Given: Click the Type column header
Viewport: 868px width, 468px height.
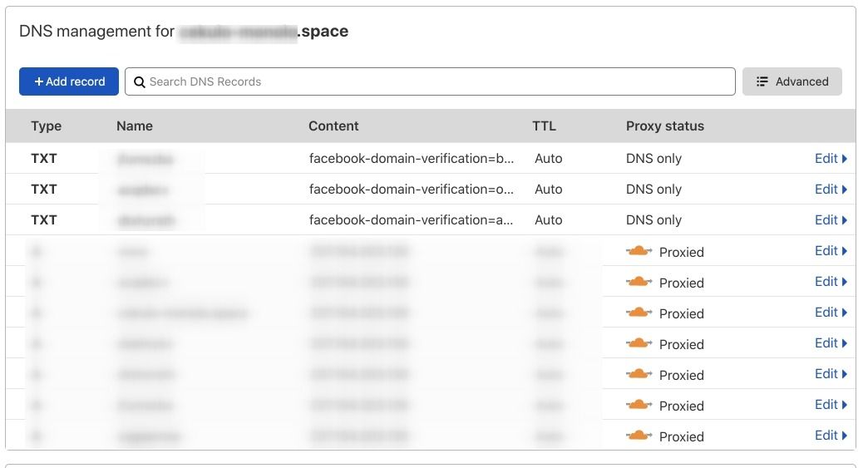Looking at the screenshot, I should click(47, 126).
